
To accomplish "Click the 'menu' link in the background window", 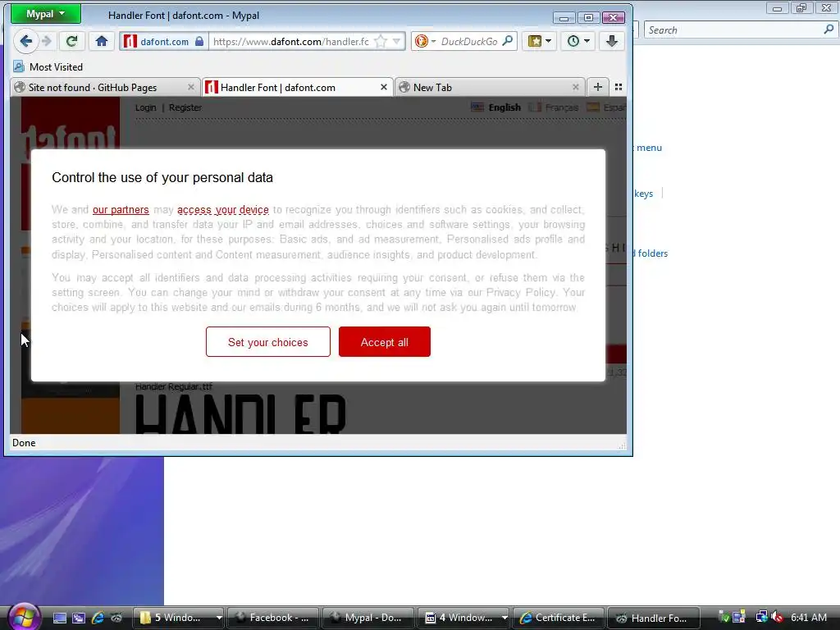I will click(650, 148).
